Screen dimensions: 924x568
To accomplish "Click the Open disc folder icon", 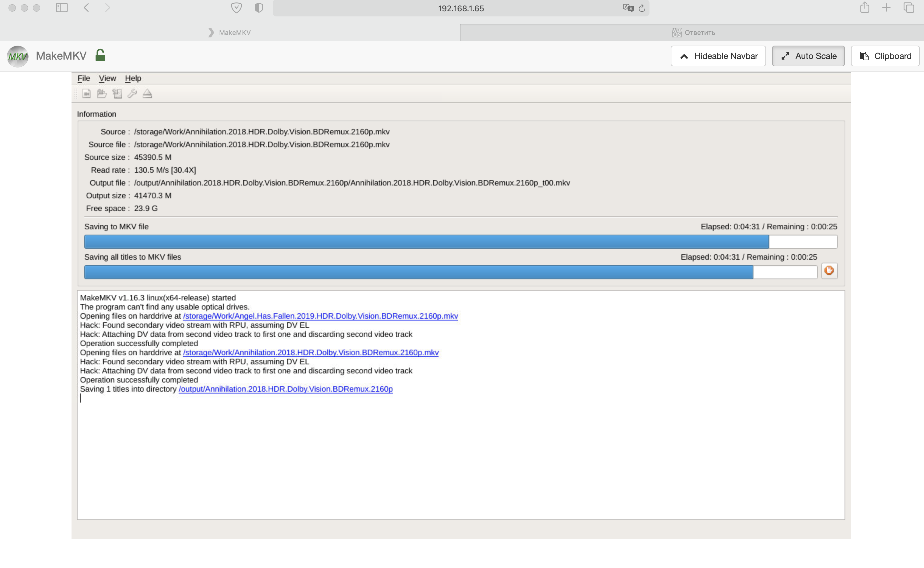I will pyautogui.click(x=101, y=94).
